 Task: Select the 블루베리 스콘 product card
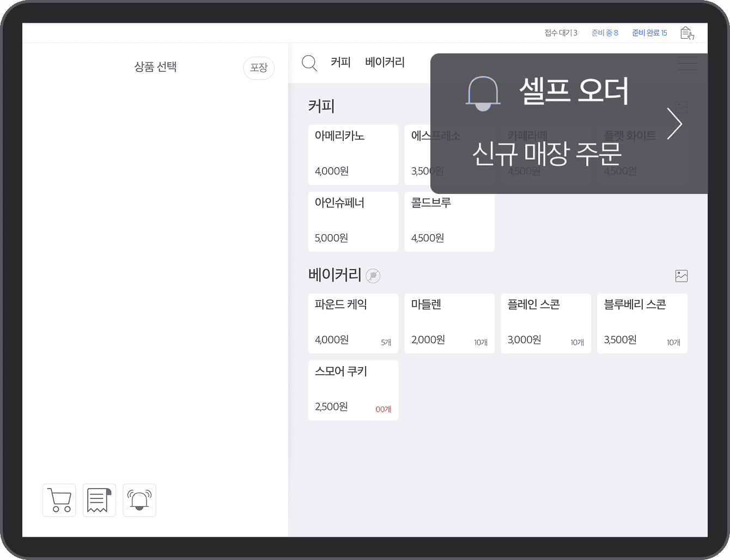(x=642, y=324)
